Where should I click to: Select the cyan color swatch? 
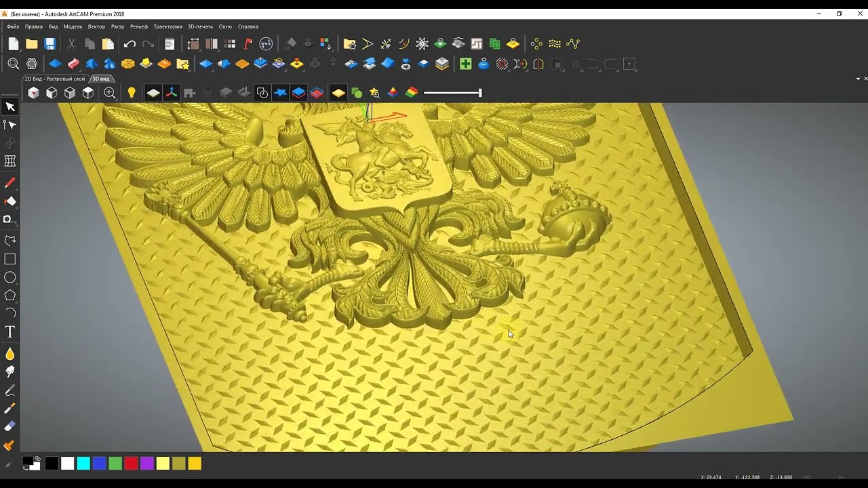coord(83,464)
